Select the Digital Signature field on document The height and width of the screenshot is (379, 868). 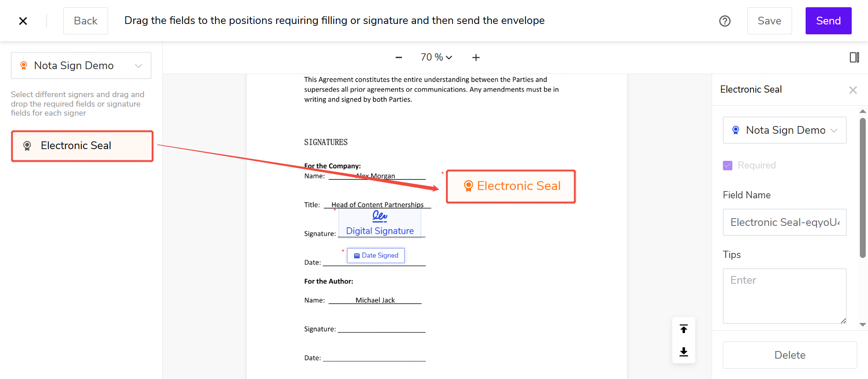pos(380,224)
